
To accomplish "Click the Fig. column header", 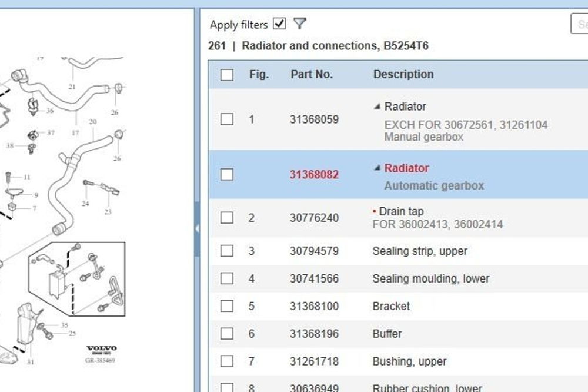I will click(x=259, y=75).
